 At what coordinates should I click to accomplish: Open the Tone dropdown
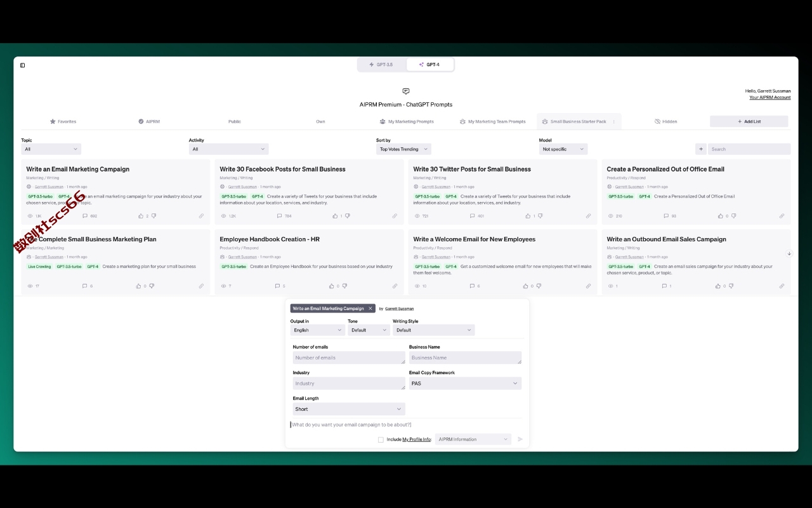[x=369, y=330]
